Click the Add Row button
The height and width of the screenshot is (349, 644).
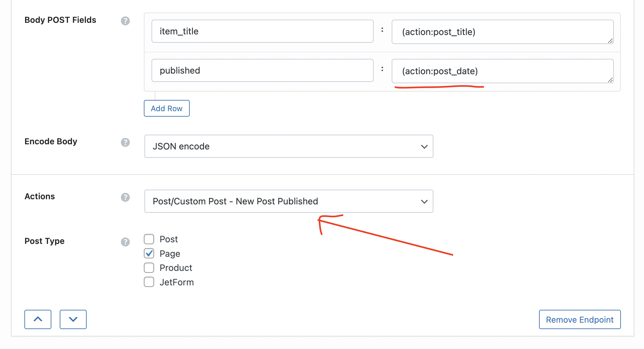(x=167, y=108)
